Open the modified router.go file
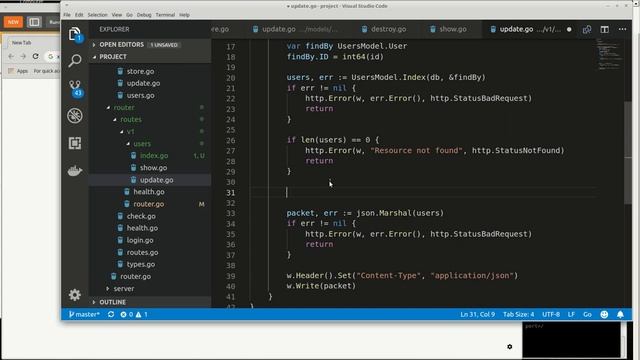 click(149, 204)
